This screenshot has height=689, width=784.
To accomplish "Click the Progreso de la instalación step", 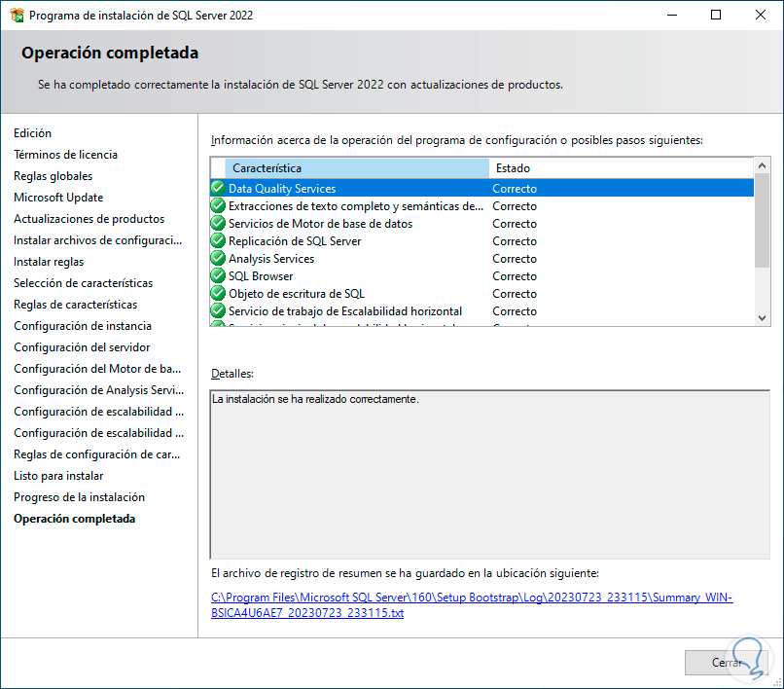I will pos(79,497).
